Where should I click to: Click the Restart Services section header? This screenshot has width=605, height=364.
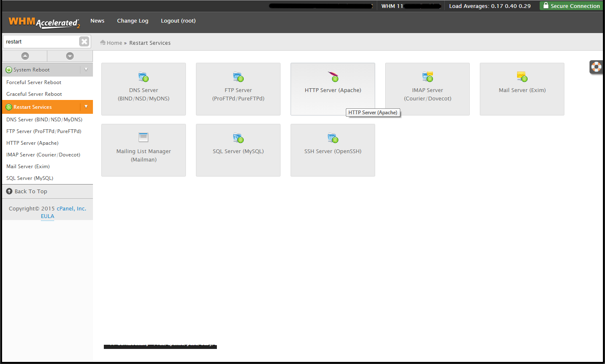[48, 107]
